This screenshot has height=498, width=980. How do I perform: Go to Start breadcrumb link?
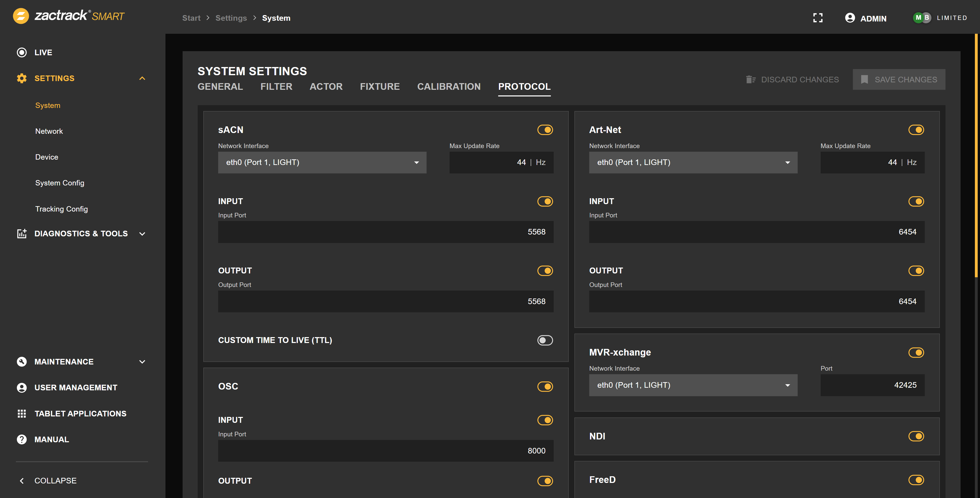pyautogui.click(x=191, y=18)
